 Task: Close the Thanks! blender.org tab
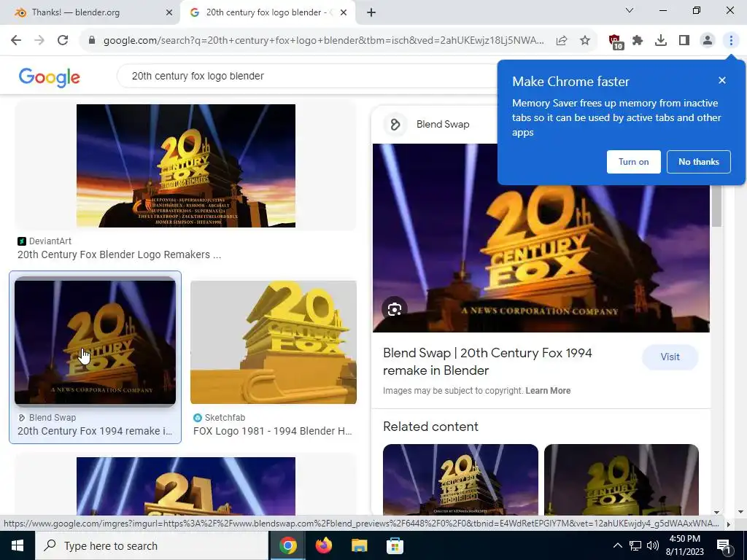tap(169, 12)
